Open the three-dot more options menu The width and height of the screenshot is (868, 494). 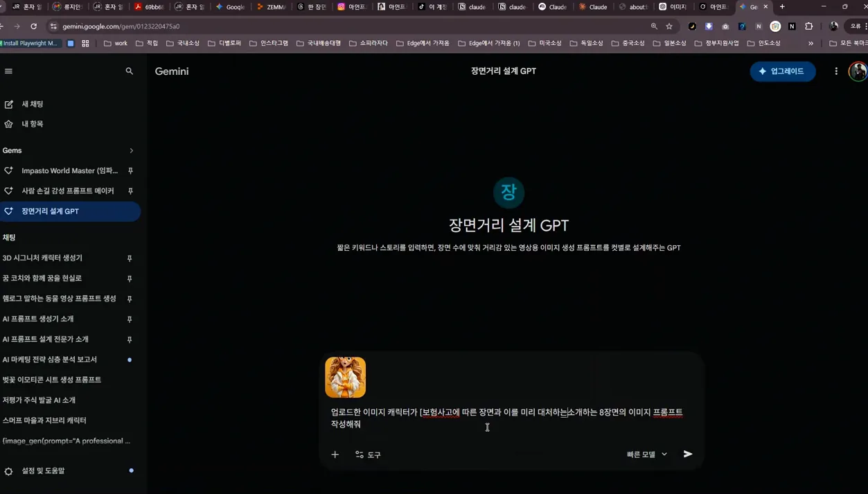click(x=836, y=71)
